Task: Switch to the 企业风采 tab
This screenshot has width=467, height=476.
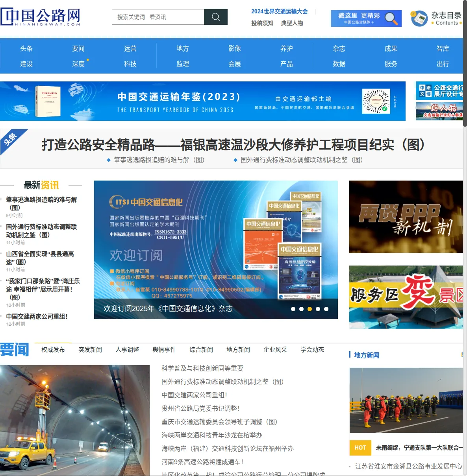Action: [x=275, y=349]
